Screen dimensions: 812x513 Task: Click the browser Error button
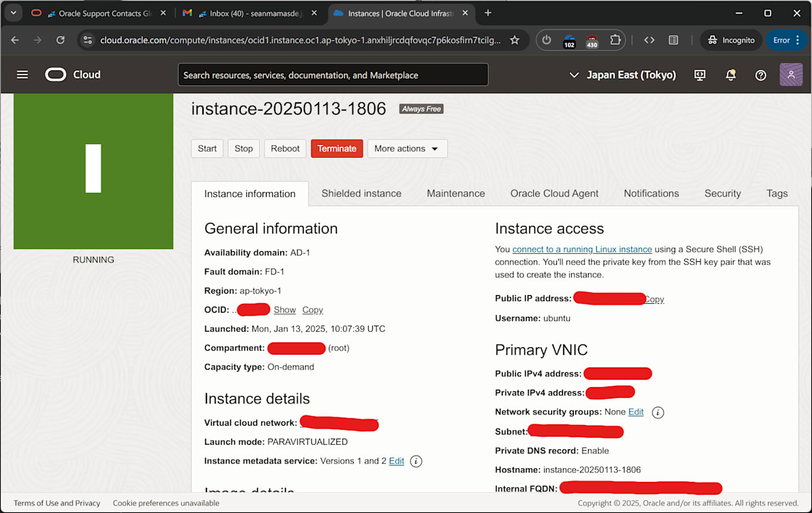pyautogui.click(x=788, y=40)
